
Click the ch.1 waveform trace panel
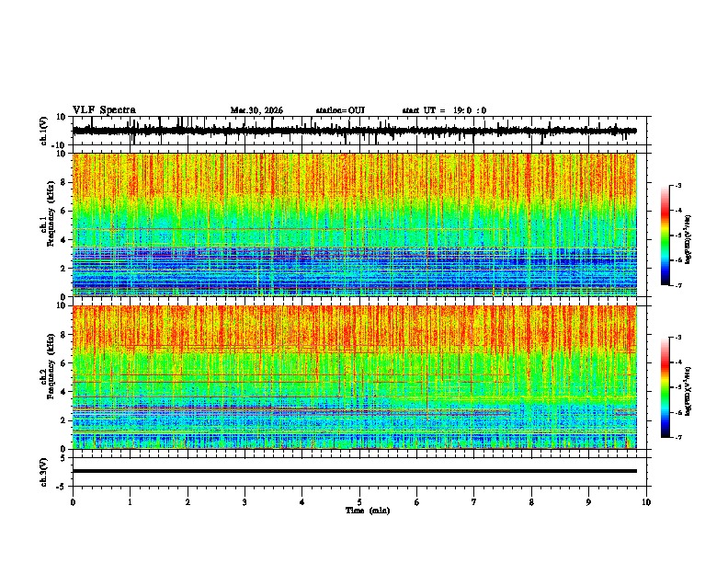pos(361,131)
